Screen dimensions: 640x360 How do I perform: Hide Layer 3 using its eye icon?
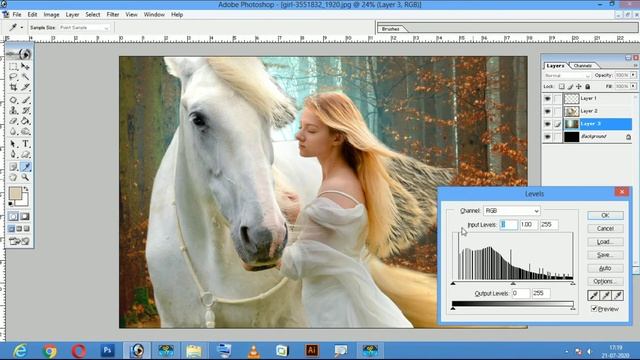[x=547, y=124]
